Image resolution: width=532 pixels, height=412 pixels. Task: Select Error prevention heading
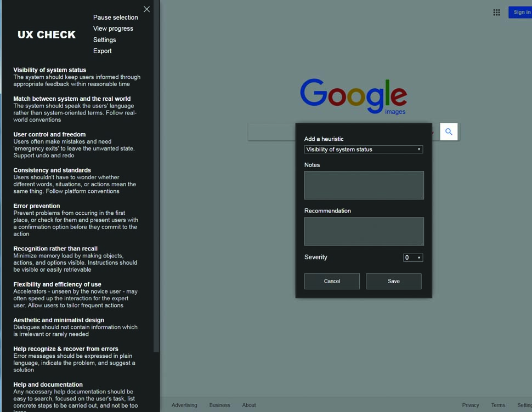tap(37, 205)
